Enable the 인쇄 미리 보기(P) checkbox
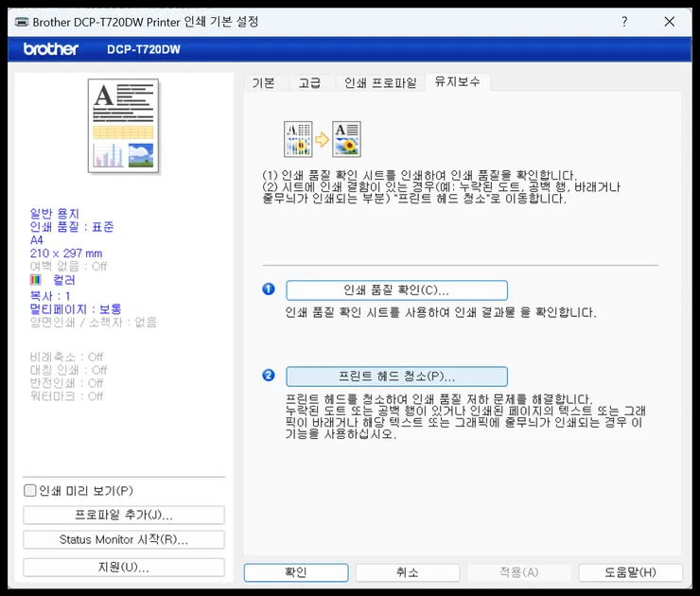Viewport: 700px width, 596px height. tap(30, 491)
